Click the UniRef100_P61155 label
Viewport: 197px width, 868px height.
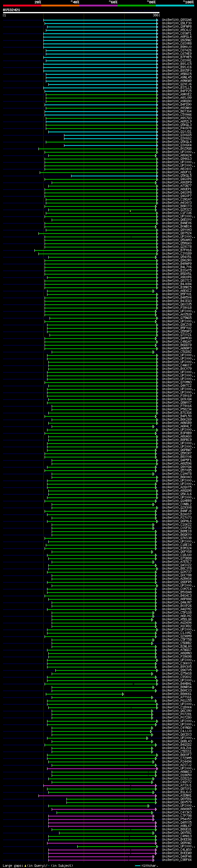(177, 700)
